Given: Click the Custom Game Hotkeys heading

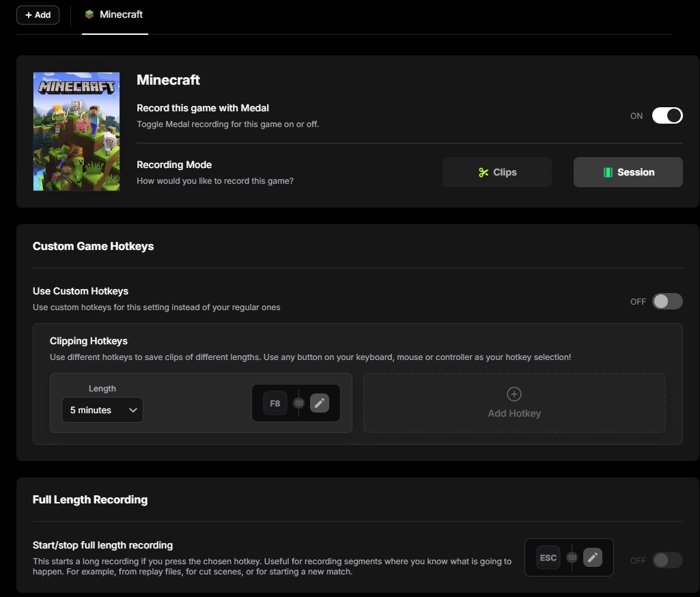Looking at the screenshot, I should coord(94,246).
